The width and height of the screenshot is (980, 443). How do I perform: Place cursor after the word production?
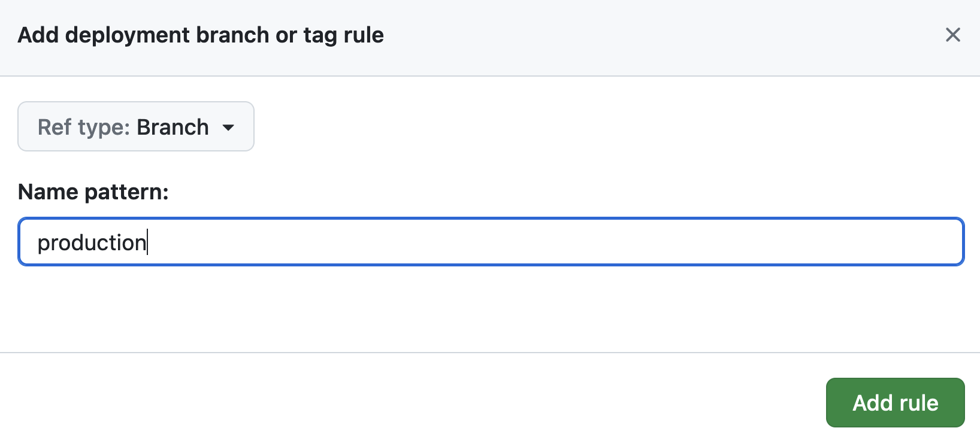[x=148, y=242]
